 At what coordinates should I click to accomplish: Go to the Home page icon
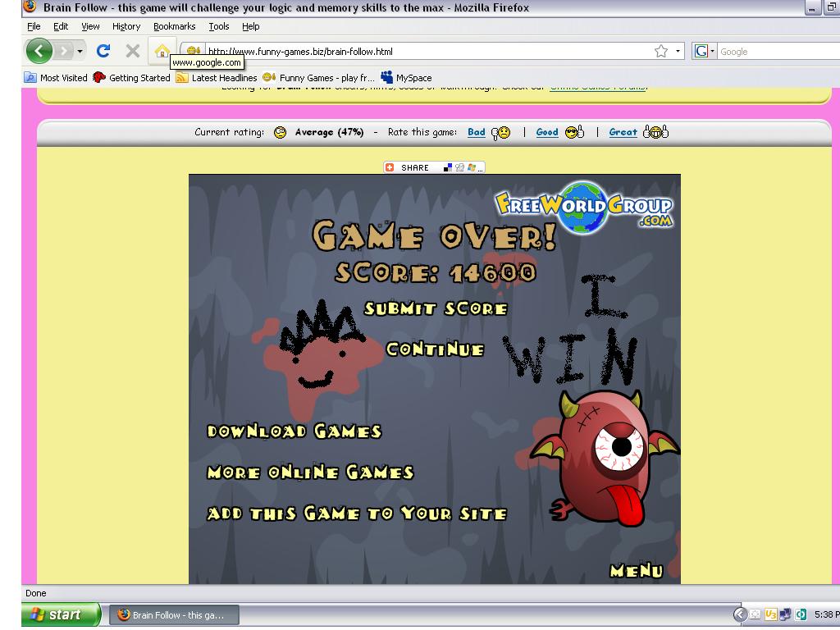pyautogui.click(x=162, y=52)
